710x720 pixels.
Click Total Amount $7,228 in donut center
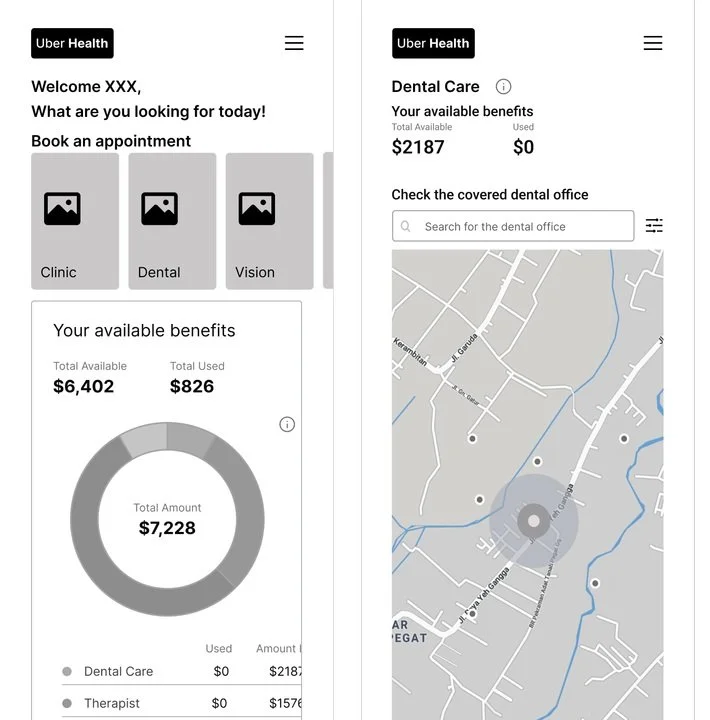(x=167, y=520)
